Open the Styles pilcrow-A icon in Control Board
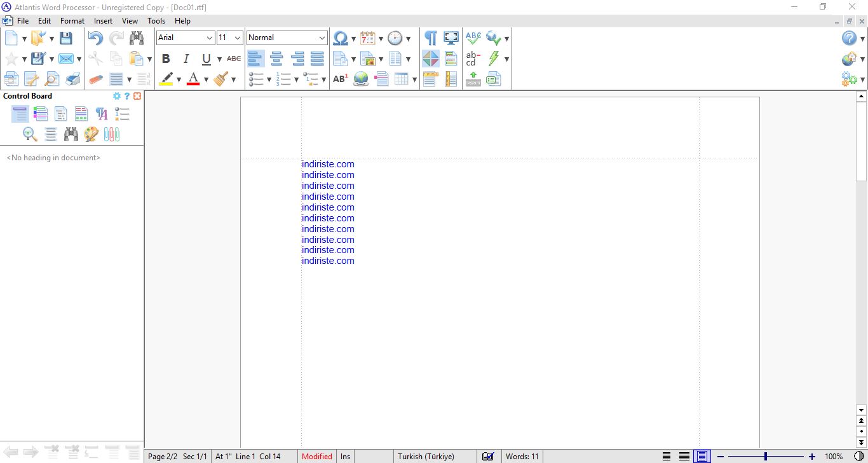Image resolution: width=868 pixels, height=463 pixels. point(102,114)
